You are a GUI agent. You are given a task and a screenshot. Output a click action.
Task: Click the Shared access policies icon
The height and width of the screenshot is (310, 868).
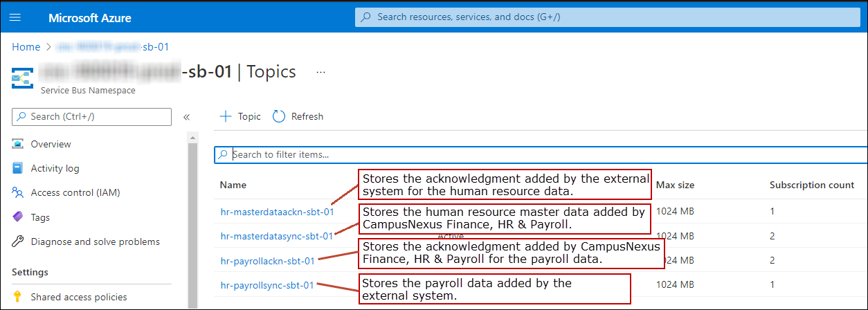pyautogui.click(x=18, y=297)
